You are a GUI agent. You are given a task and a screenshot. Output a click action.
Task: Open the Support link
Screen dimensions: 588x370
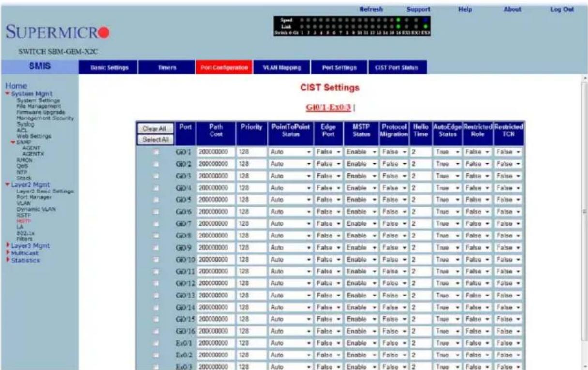tap(419, 9)
